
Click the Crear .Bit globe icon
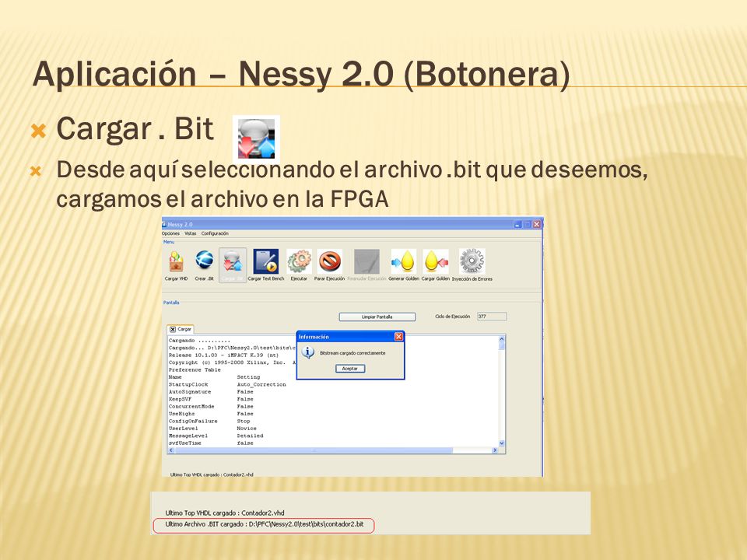205,261
